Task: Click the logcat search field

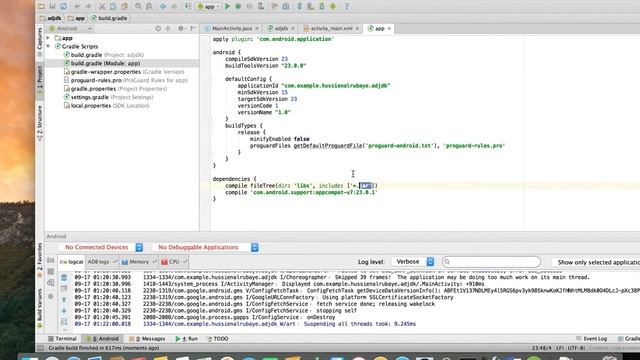Action: (491, 262)
